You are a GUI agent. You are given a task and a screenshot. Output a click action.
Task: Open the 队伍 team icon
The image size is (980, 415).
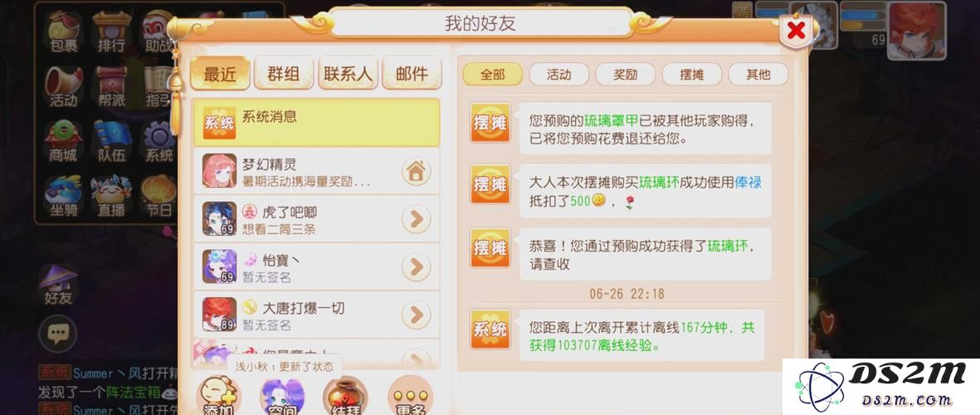click(x=112, y=141)
